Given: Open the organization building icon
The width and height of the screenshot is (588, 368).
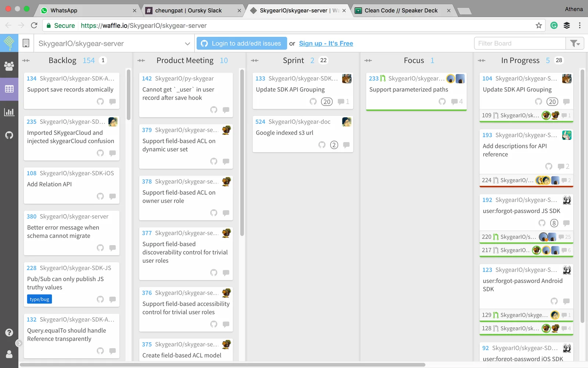Looking at the screenshot, I should [26, 43].
